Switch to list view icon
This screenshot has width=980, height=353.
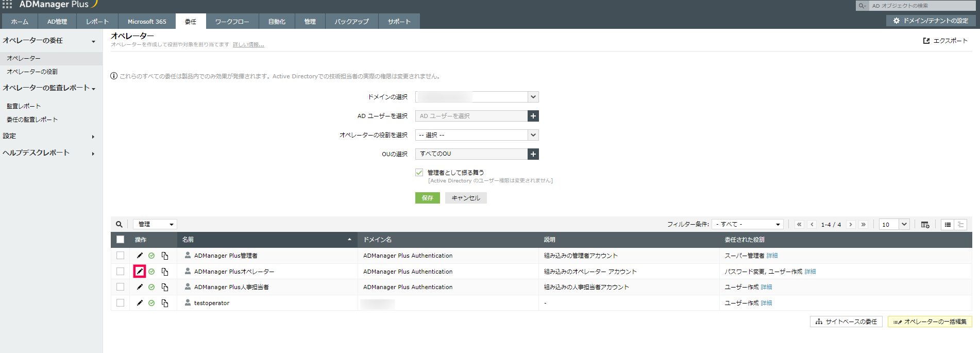948,225
